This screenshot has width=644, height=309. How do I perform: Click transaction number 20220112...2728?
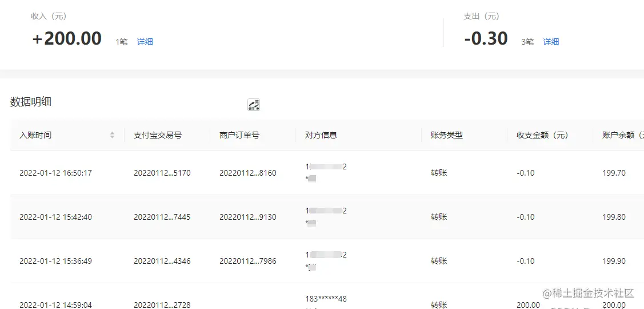[x=162, y=305]
